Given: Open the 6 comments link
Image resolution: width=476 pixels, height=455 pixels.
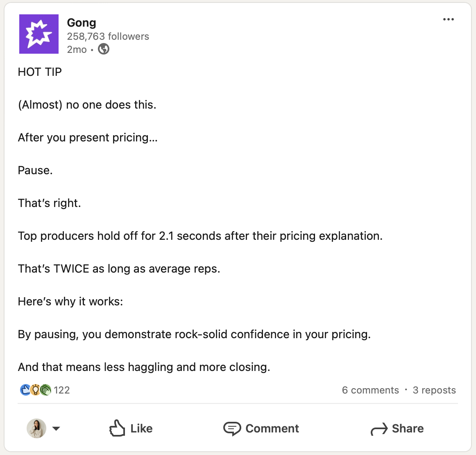Looking at the screenshot, I should 370,390.
